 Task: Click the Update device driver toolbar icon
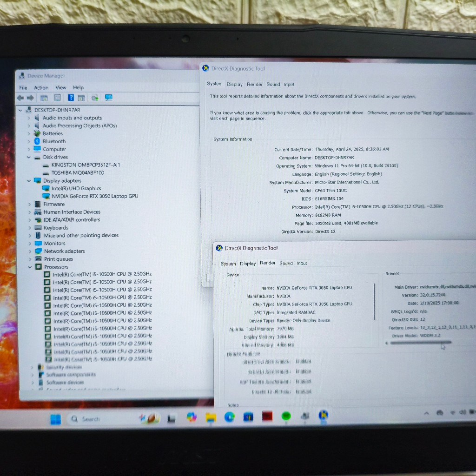coord(95,98)
